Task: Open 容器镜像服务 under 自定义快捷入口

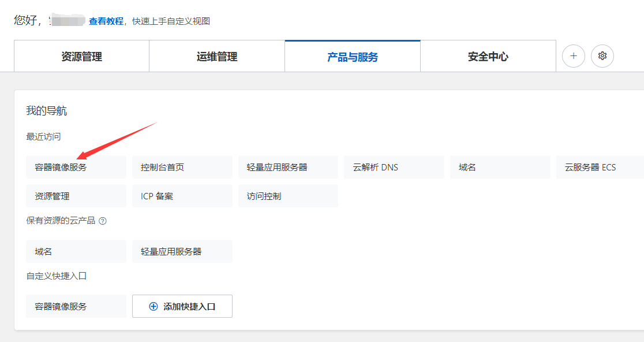Action: [x=76, y=306]
